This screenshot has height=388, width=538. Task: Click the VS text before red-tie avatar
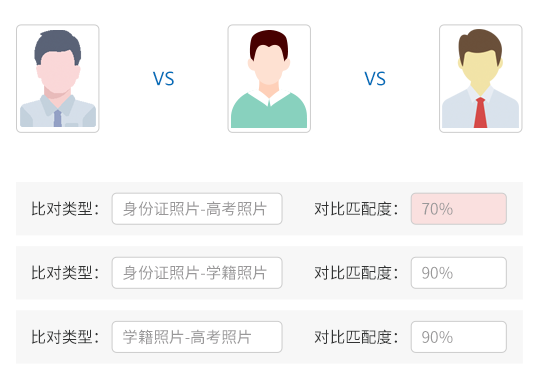tap(375, 79)
